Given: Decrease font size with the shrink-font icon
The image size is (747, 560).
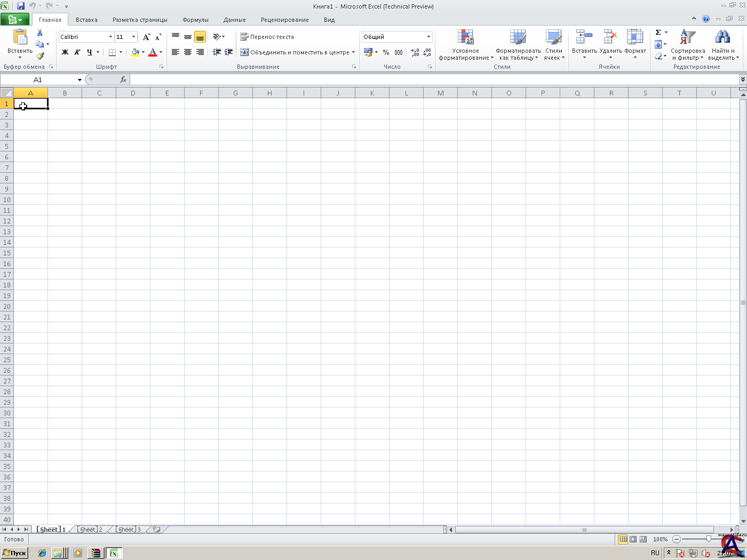Looking at the screenshot, I should point(158,37).
